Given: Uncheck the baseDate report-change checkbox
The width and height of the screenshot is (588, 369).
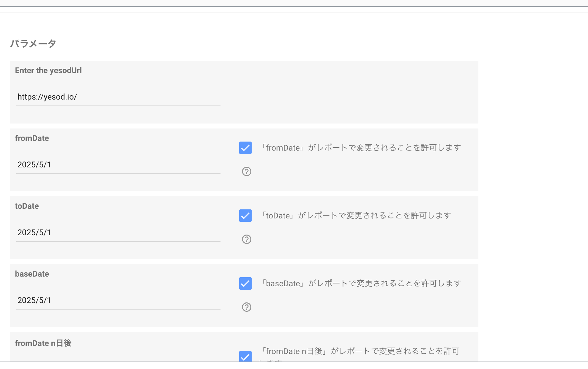Looking at the screenshot, I should point(245,283).
